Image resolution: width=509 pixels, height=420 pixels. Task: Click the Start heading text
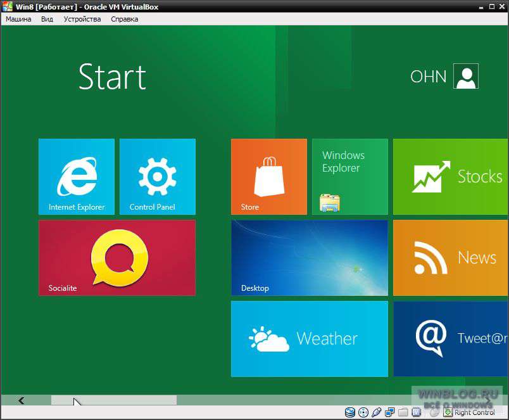(112, 77)
